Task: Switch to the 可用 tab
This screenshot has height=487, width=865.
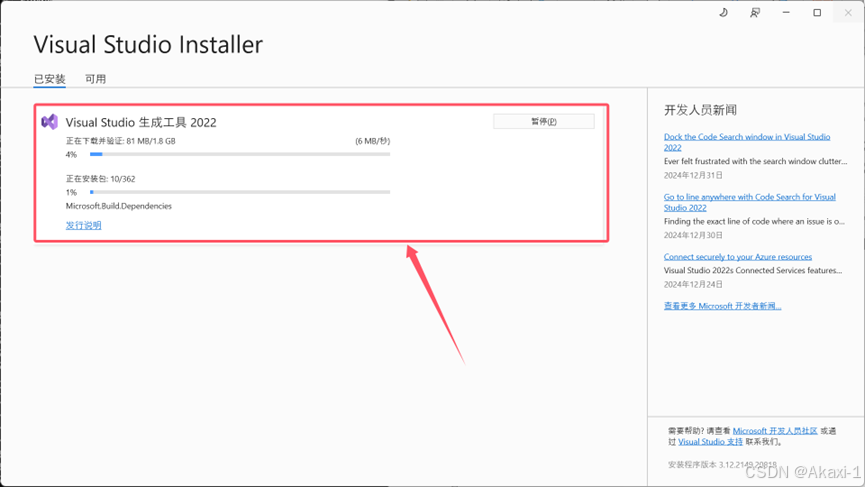Action: point(95,79)
